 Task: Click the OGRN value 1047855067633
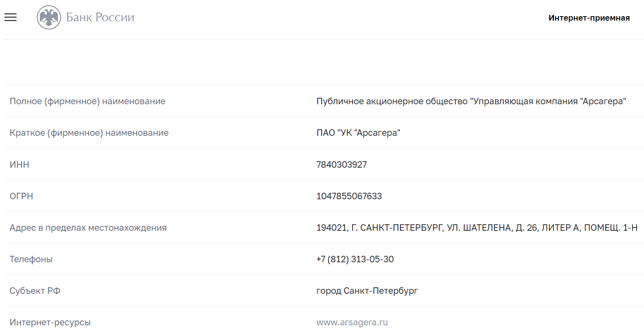[x=349, y=196]
